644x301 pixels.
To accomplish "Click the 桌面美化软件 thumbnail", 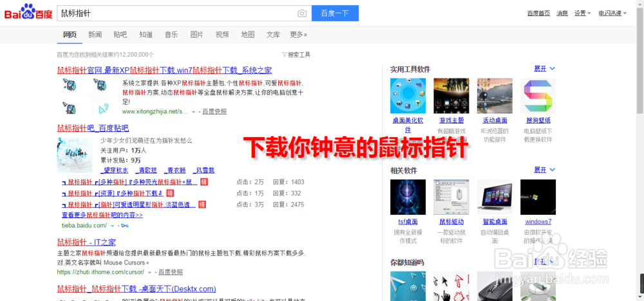I will 408,96.
